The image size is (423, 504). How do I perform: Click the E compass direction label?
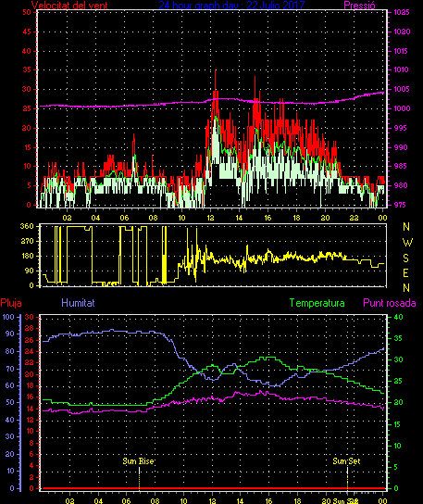406,273
